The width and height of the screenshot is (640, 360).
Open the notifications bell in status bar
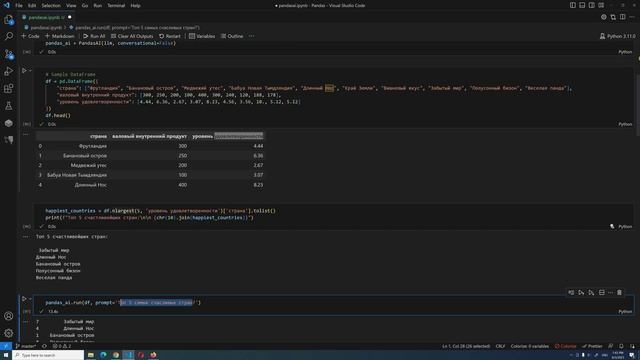tap(621, 346)
